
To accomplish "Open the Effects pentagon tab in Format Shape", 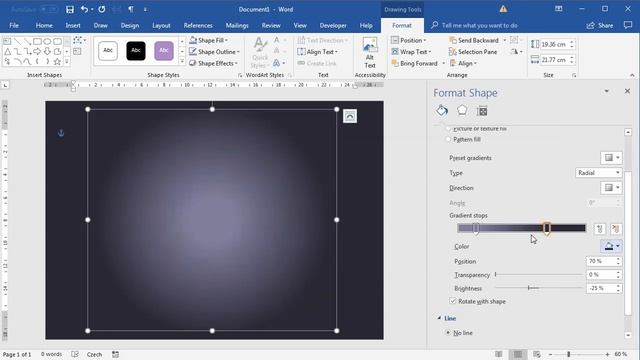I will point(462,111).
